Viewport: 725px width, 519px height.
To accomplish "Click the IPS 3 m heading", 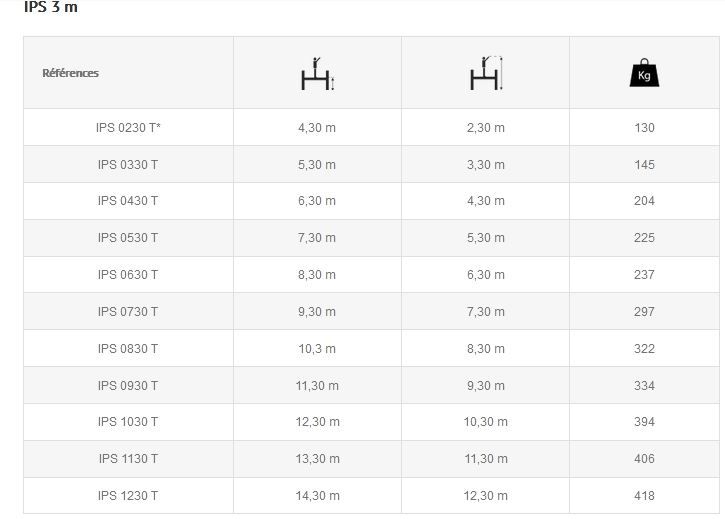I will (50, 7).
